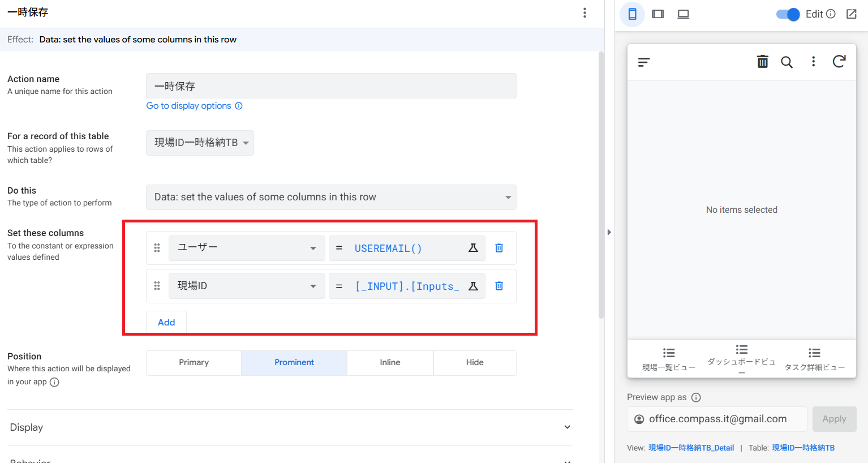868x463 pixels.
Task: Open the Edit info icon
Action: click(x=831, y=14)
